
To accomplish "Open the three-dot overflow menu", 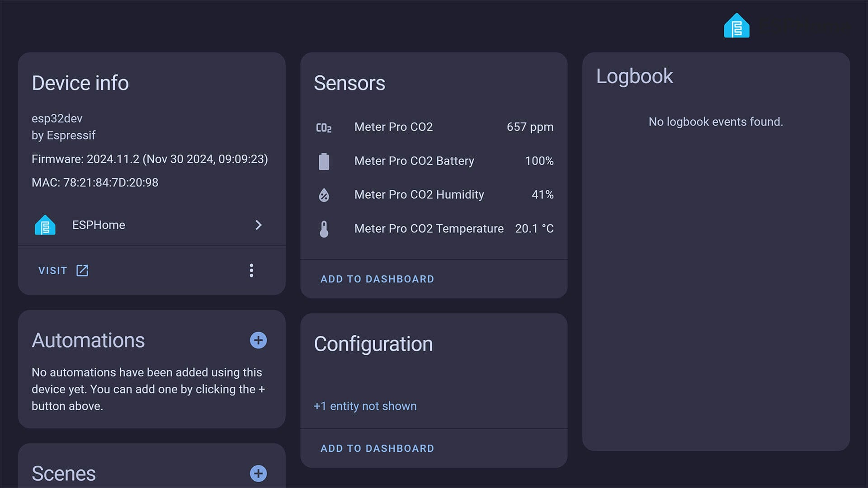I will click(x=251, y=270).
